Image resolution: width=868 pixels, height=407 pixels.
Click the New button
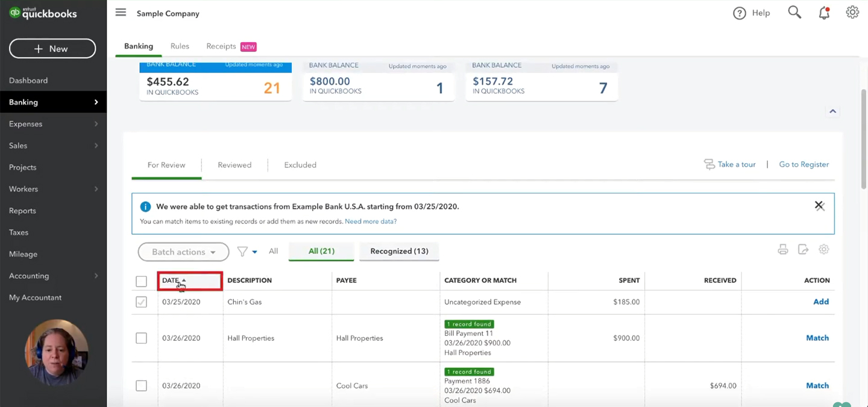coord(52,49)
